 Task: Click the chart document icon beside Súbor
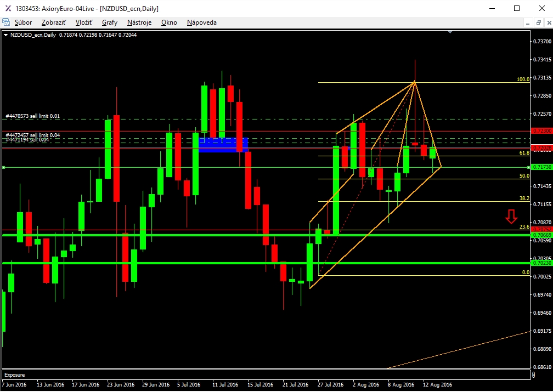click(6, 22)
